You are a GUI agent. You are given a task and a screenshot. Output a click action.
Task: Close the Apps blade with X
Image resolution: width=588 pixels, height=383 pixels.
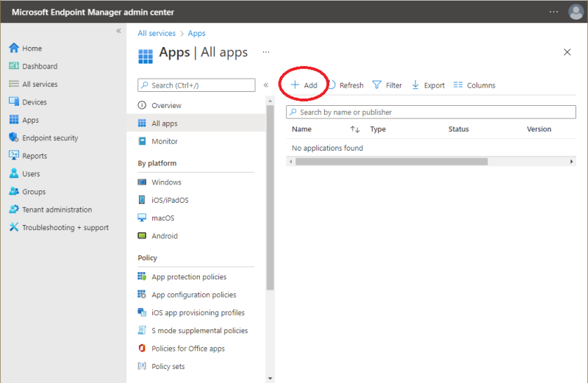pos(567,52)
